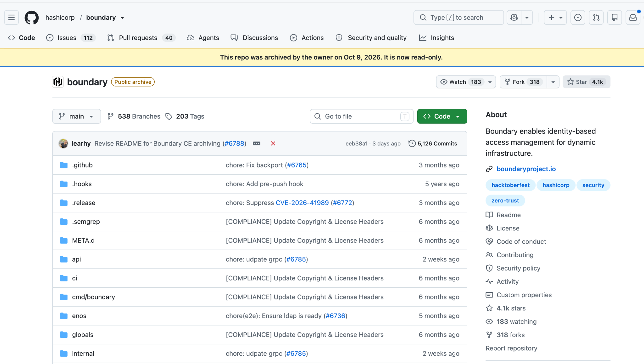Screen dimensions: 644x364
Task: Switch to the Code tab
Action: (x=21, y=38)
